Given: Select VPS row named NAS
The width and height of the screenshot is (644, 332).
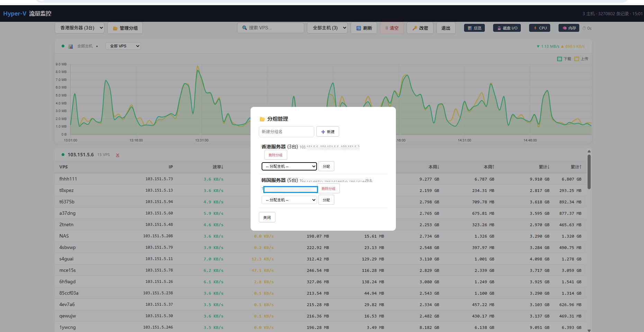Looking at the screenshot, I should pyautogui.click(x=320, y=236).
